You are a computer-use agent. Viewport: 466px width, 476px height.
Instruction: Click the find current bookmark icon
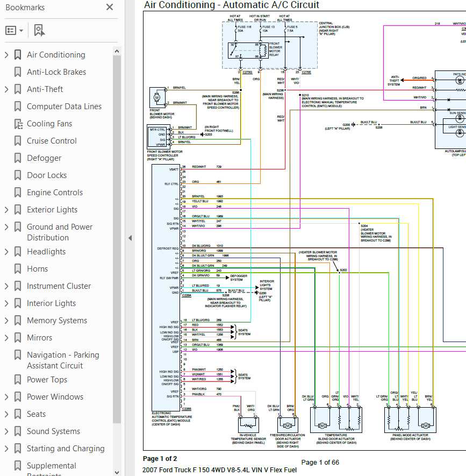click(39, 30)
